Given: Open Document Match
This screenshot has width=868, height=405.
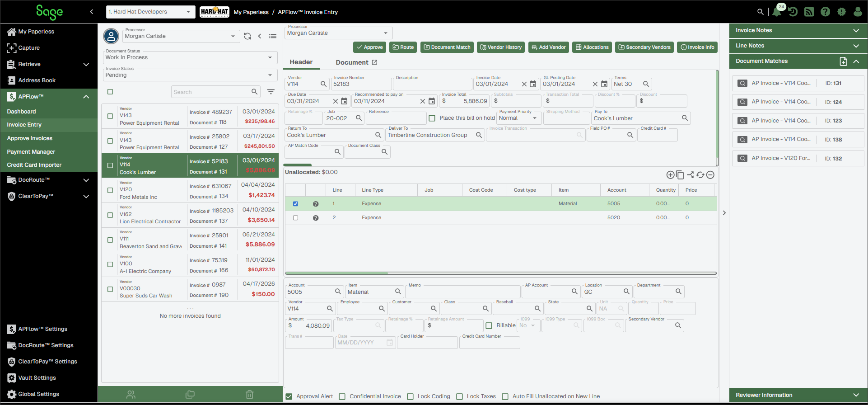Looking at the screenshot, I should [447, 47].
